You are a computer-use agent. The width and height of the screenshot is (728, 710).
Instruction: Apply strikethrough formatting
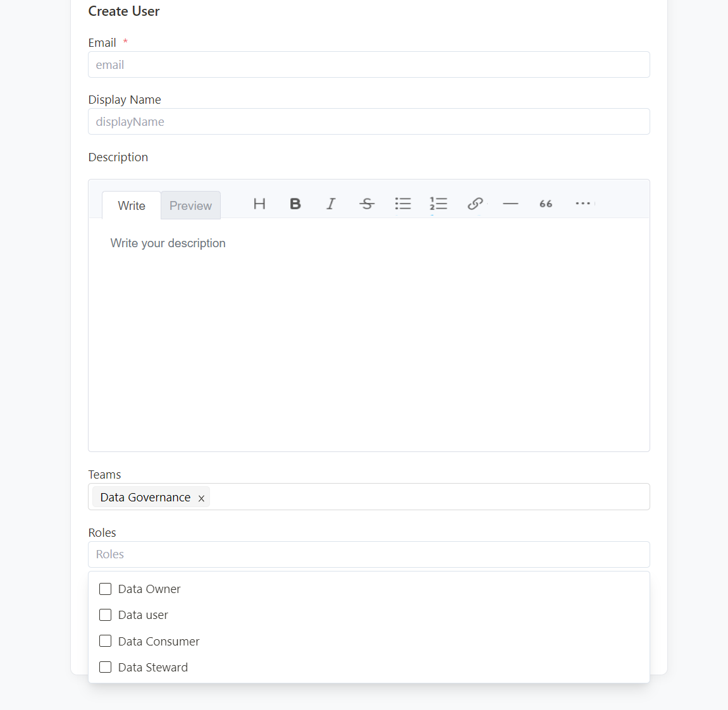pyautogui.click(x=367, y=204)
